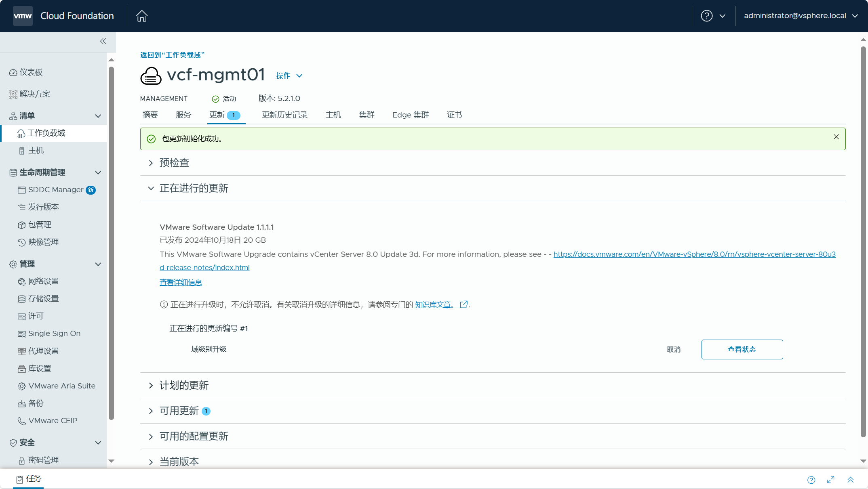Collapse the 生命周期管理 sidebar section
Viewport: 868px width, 489px height.
(98, 173)
